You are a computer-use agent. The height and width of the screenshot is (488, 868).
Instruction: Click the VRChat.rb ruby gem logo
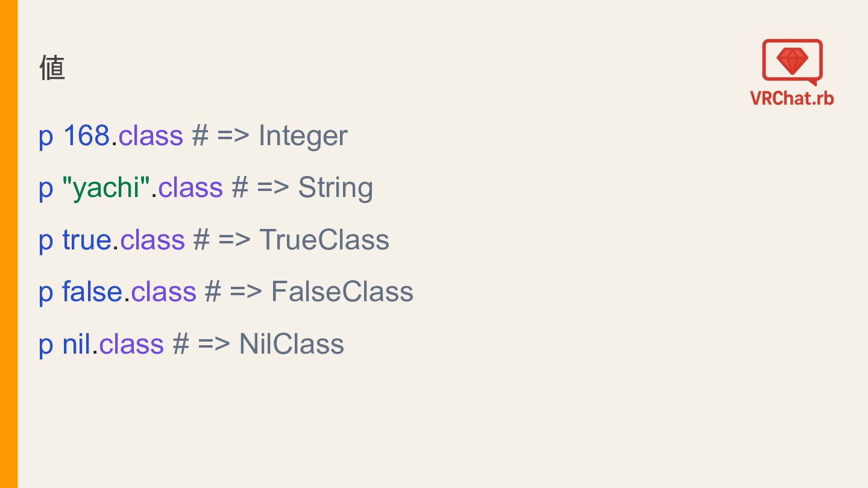(792, 62)
